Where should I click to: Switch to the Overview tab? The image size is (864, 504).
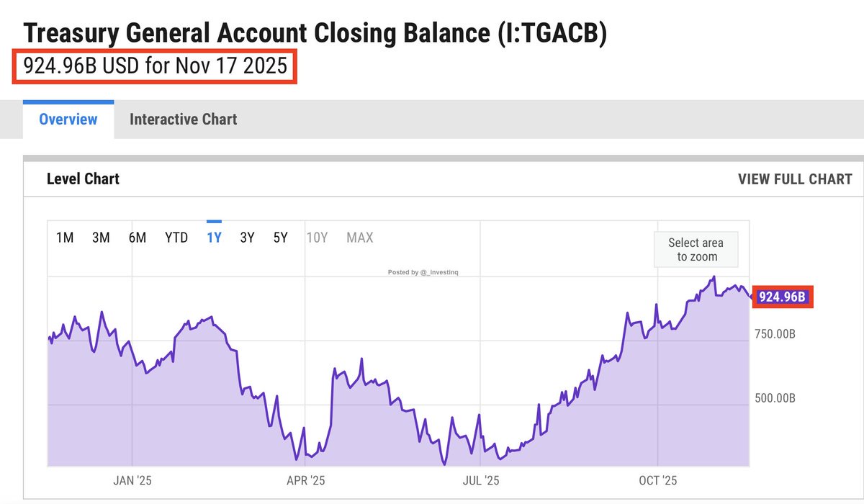(x=68, y=120)
